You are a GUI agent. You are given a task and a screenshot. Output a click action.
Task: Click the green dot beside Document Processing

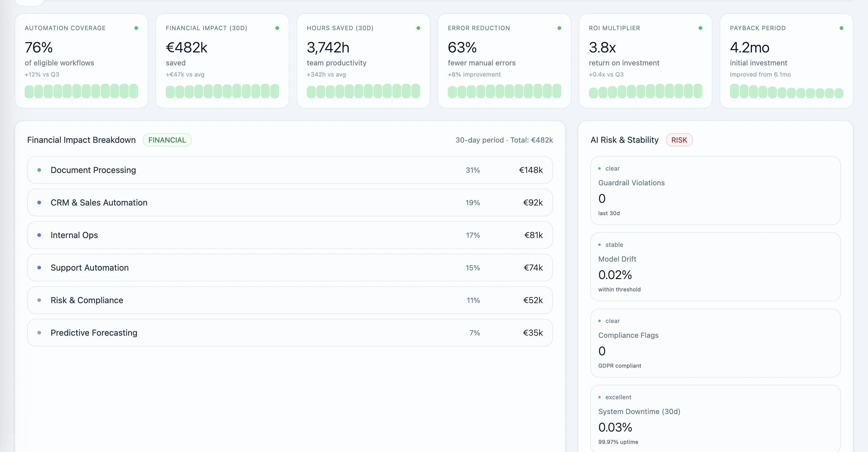pyautogui.click(x=39, y=170)
